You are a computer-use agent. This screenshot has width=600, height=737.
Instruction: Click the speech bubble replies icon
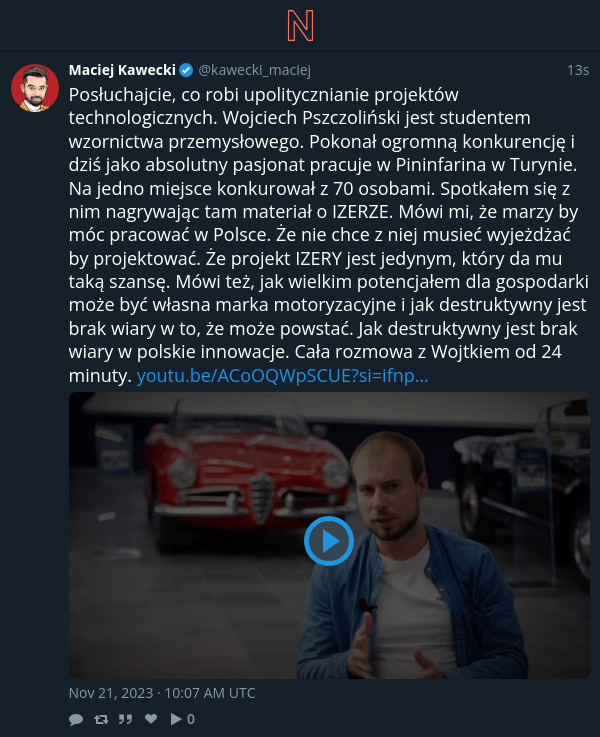(76, 719)
